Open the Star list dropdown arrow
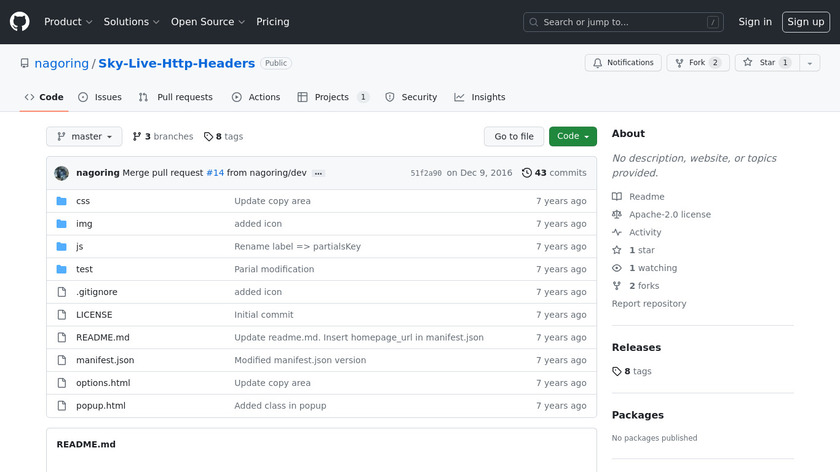This screenshot has height=472, width=840. coord(809,63)
